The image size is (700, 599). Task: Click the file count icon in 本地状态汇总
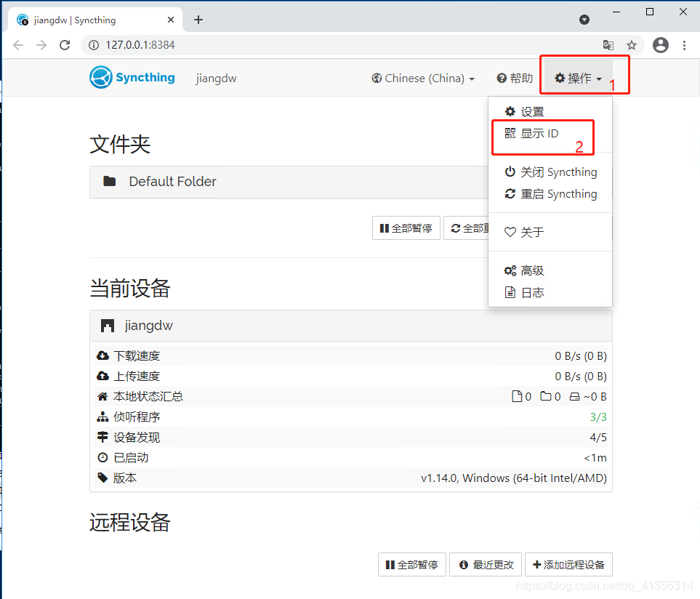pyautogui.click(x=517, y=396)
